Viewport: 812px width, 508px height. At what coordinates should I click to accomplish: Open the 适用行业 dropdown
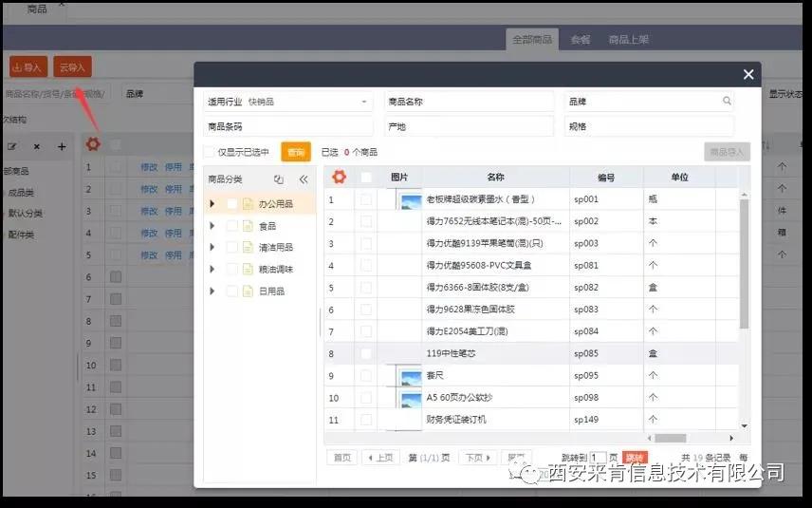click(x=364, y=102)
